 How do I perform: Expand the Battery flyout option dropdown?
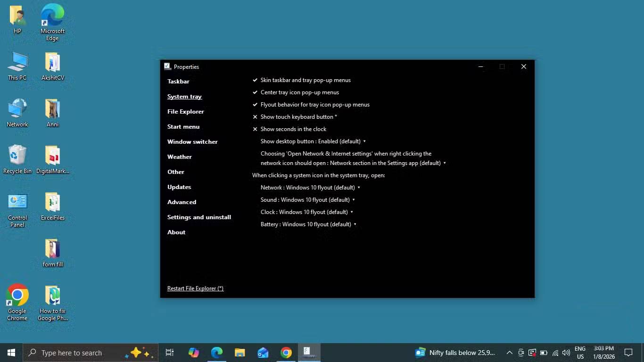308,224
